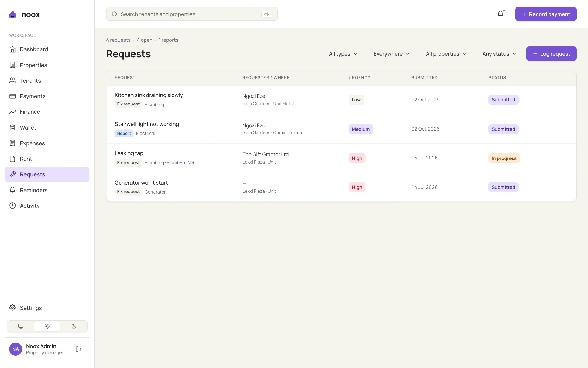Click the NA avatar circle
588x368 pixels.
(x=16, y=349)
